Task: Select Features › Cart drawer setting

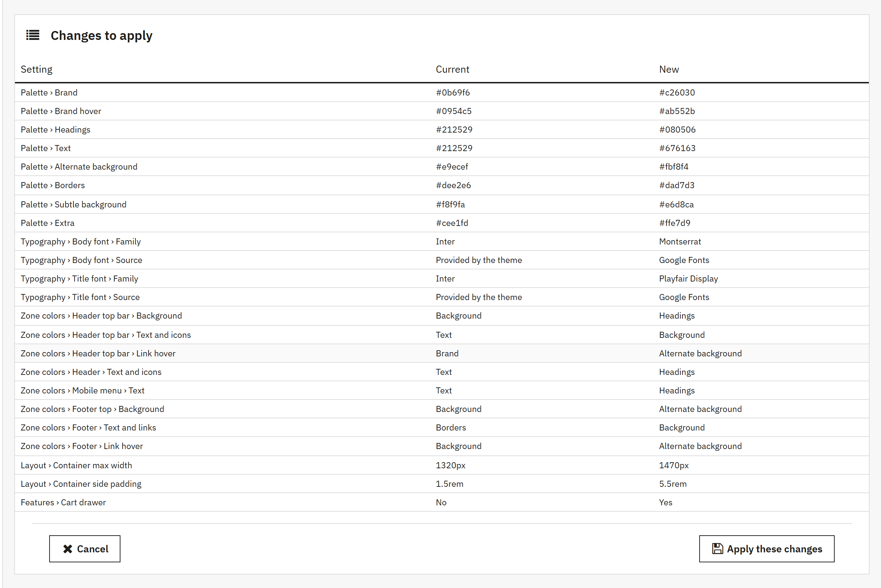Action: click(63, 502)
